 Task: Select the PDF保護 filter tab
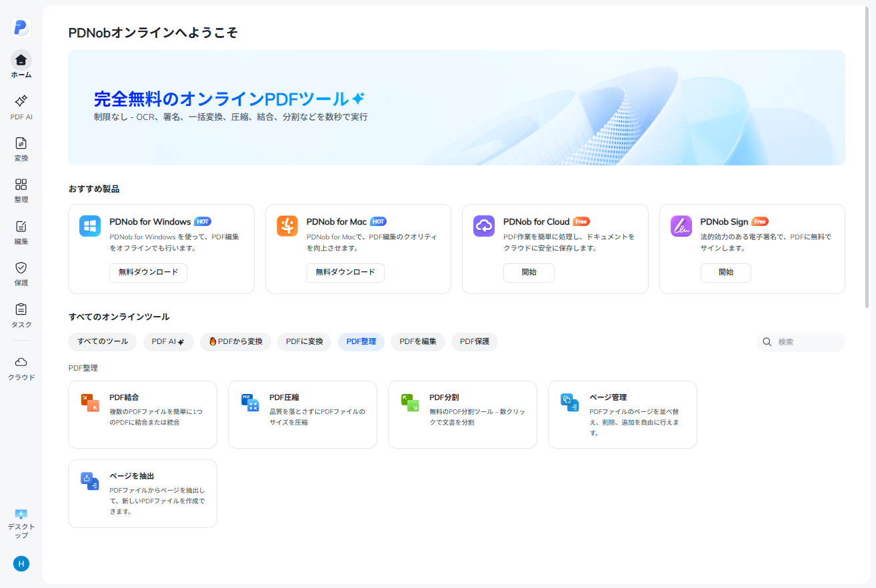click(475, 341)
